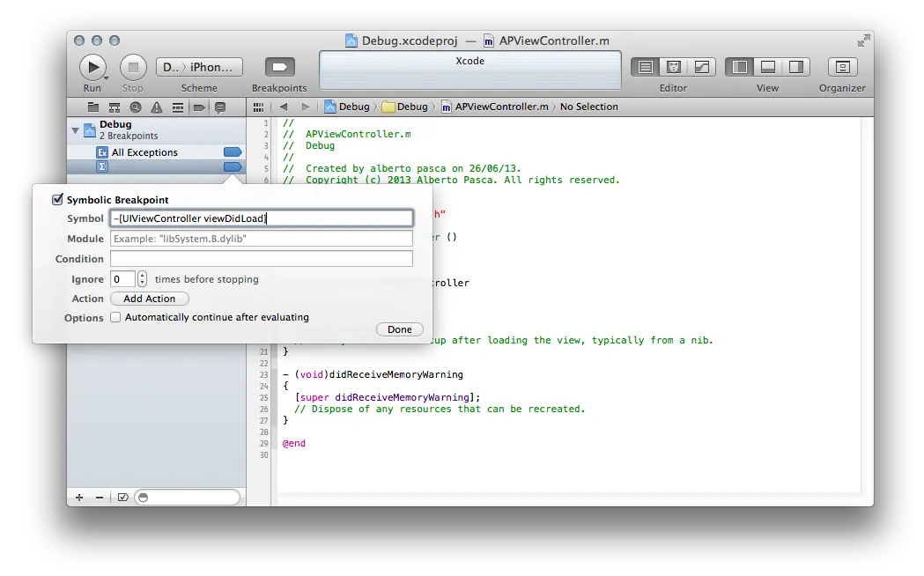This screenshot has height=576, width=924.
Task: Click the Stop button
Action: point(133,67)
